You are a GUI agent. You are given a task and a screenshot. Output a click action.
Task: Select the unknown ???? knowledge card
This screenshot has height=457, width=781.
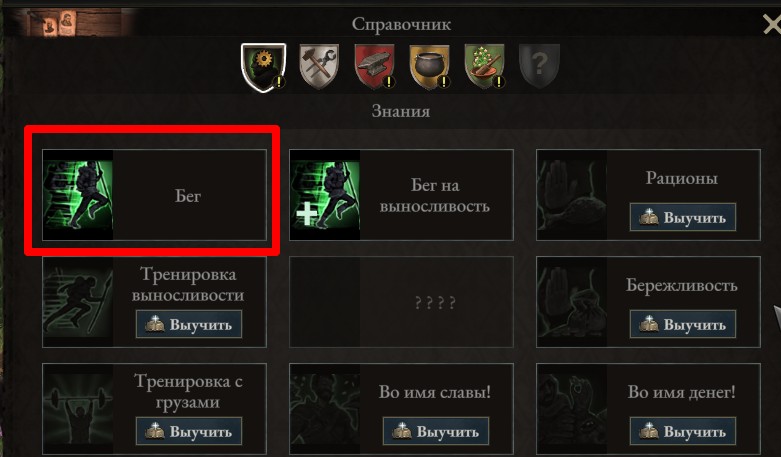point(401,302)
